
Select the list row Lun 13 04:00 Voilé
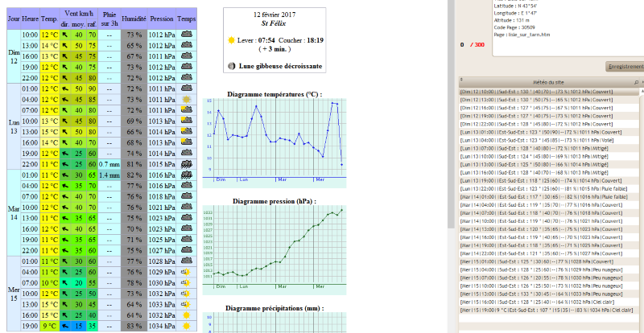tap(549, 140)
